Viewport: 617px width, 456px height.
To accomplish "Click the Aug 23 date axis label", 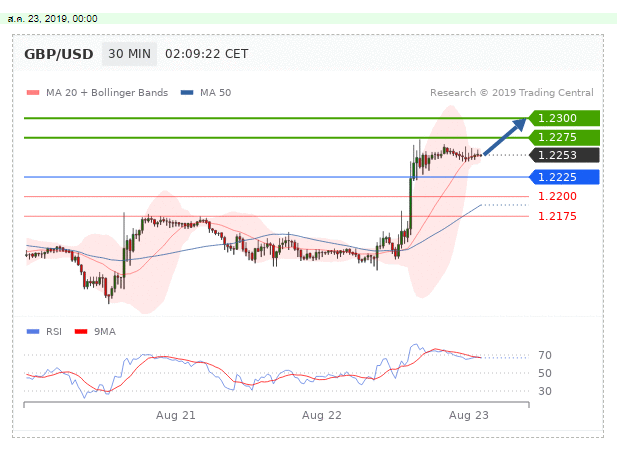I will 469,415.
